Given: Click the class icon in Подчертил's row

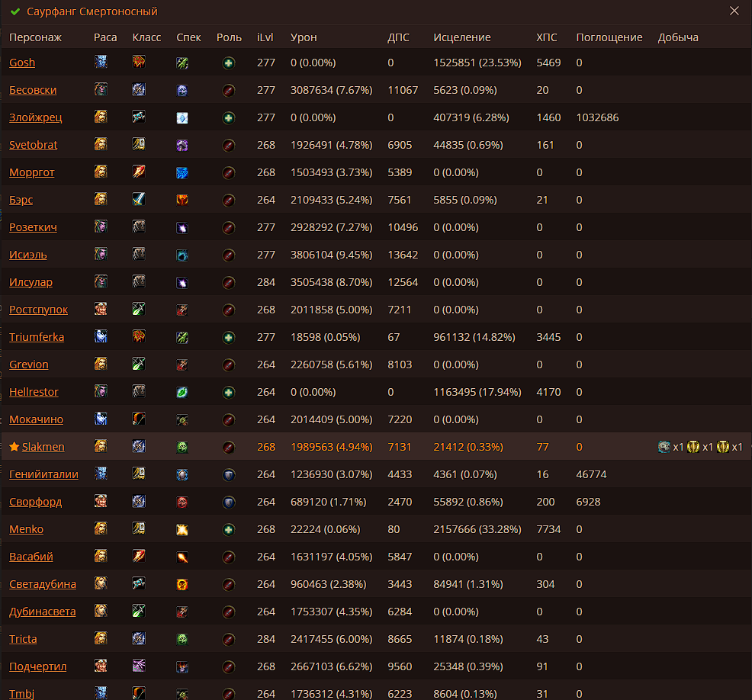Looking at the screenshot, I should pyautogui.click(x=138, y=666).
